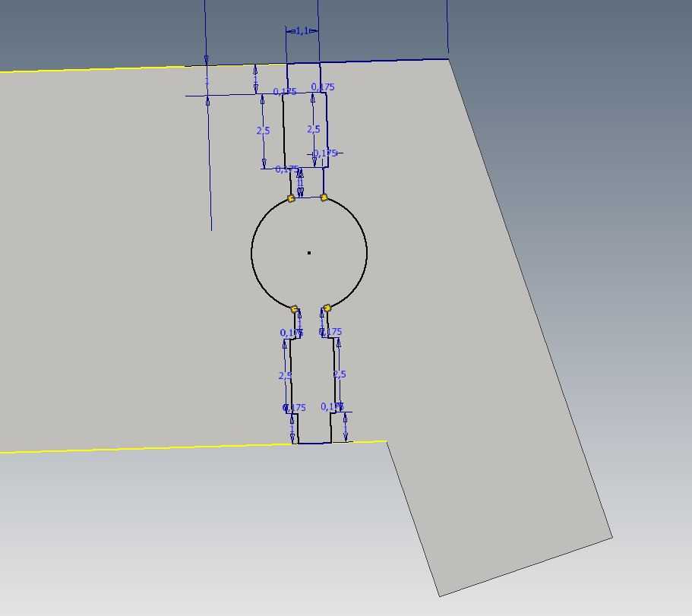The width and height of the screenshot is (692, 616).
Task: Select the 2,5 dimension left of the lower slot
Action: 285,376
